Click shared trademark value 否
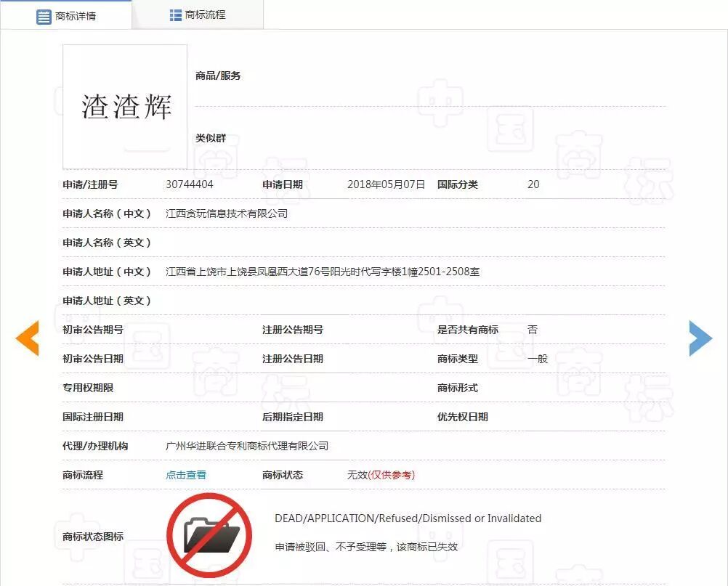 pyautogui.click(x=533, y=330)
